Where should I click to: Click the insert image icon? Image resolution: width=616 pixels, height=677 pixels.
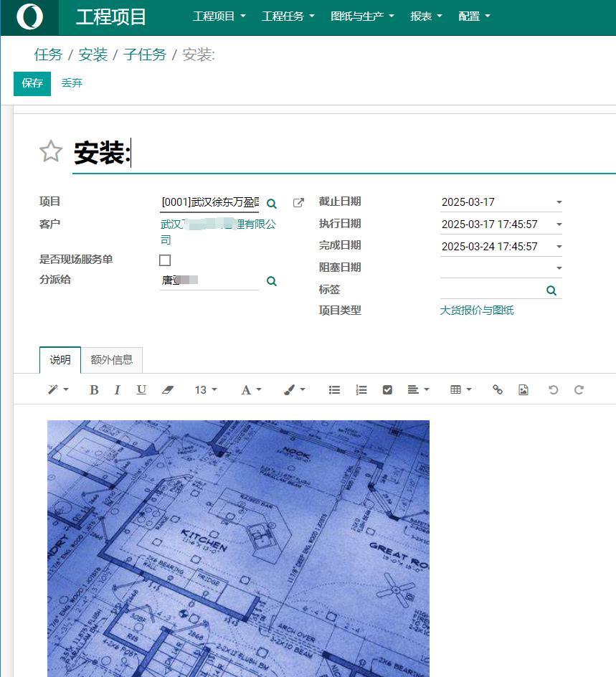click(x=523, y=389)
